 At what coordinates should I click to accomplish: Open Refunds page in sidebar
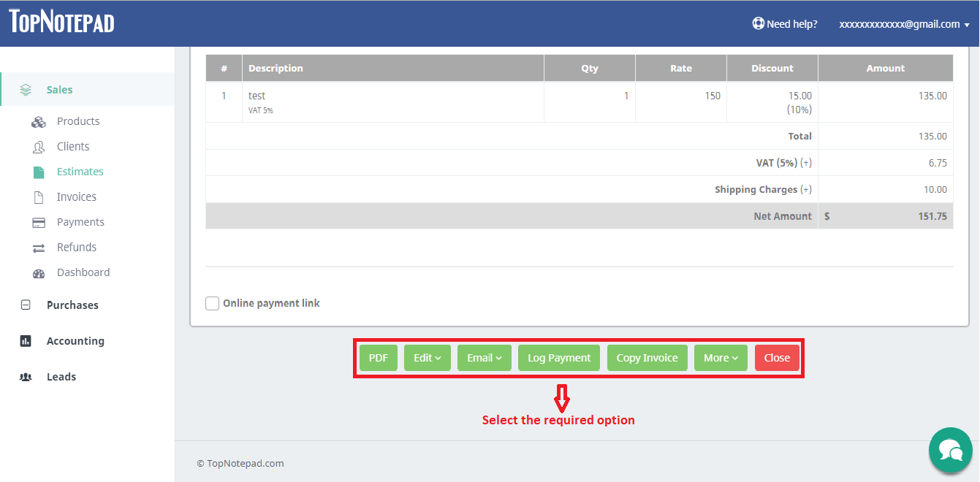click(x=77, y=247)
